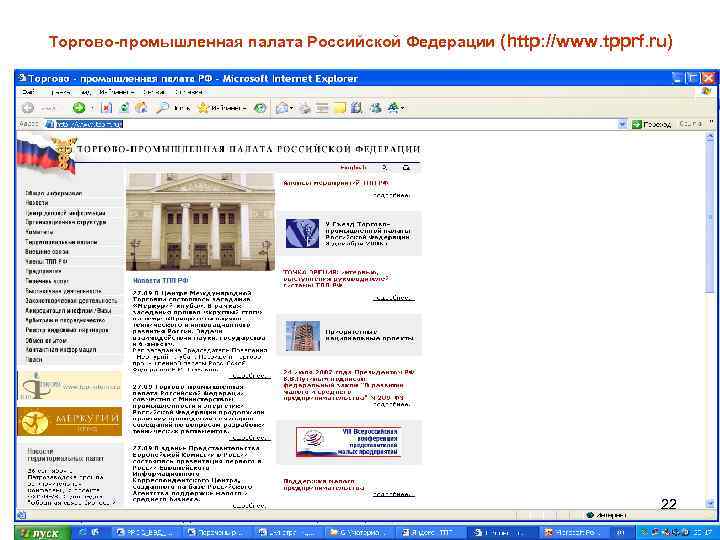Open the Избранное menu

pyautogui.click(x=116, y=92)
